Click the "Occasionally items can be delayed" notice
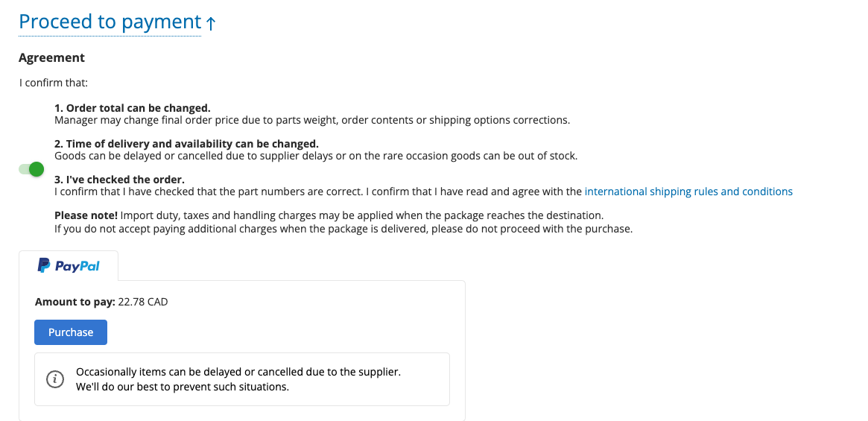 point(238,372)
